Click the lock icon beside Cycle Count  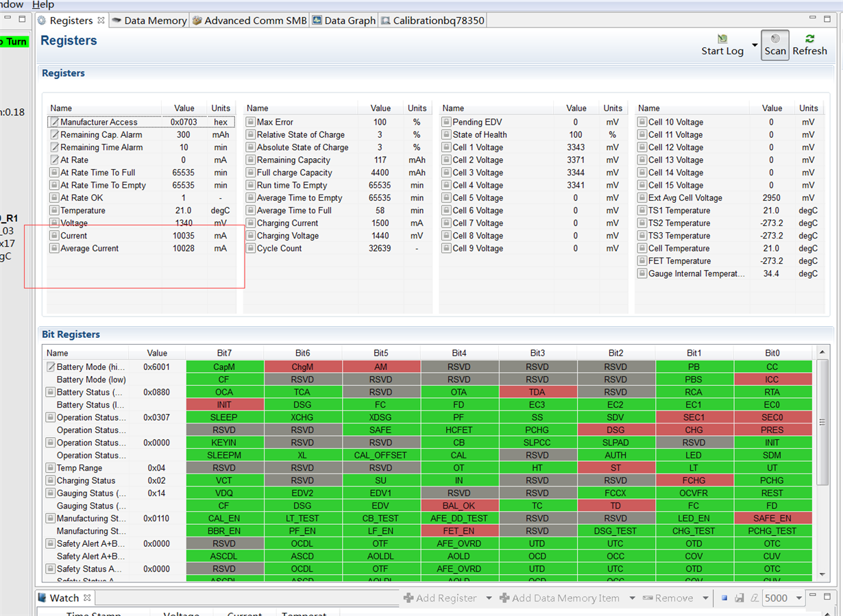(251, 249)
